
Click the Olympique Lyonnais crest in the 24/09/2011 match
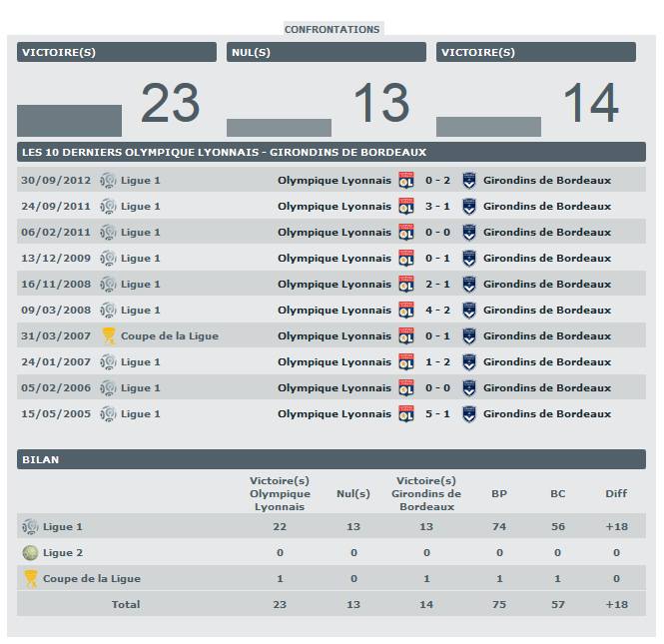click(406, 207)
